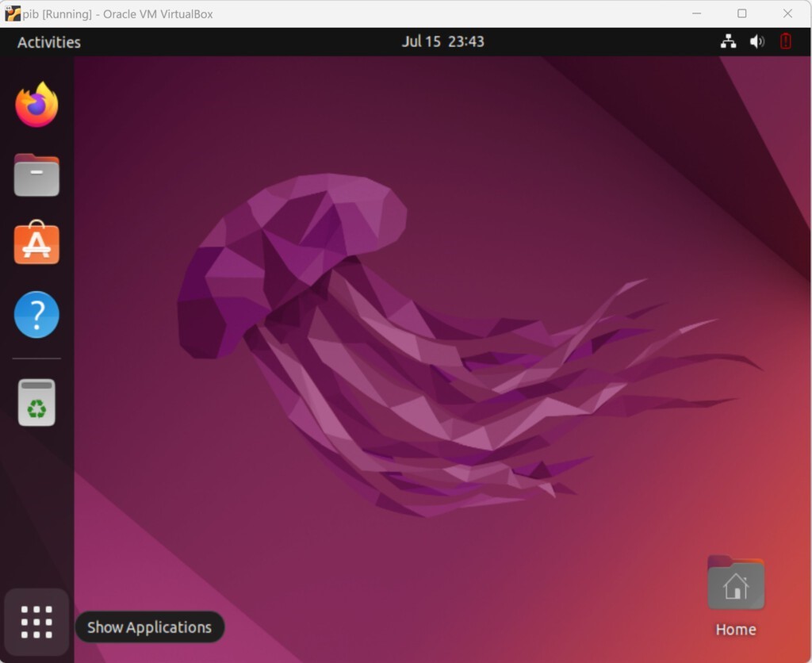Click the Show Applications grid button

point(36,622)
